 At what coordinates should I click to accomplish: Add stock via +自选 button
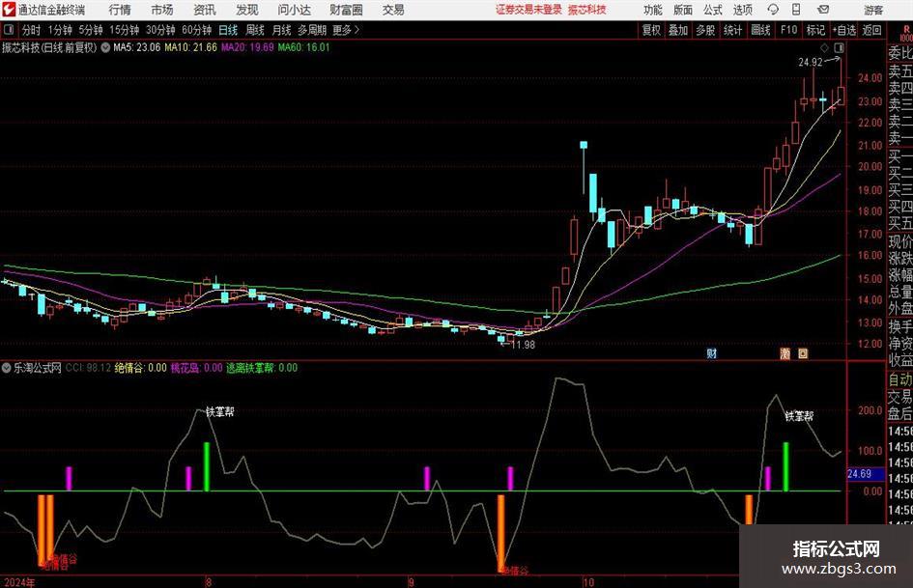[x=843, y=30]
